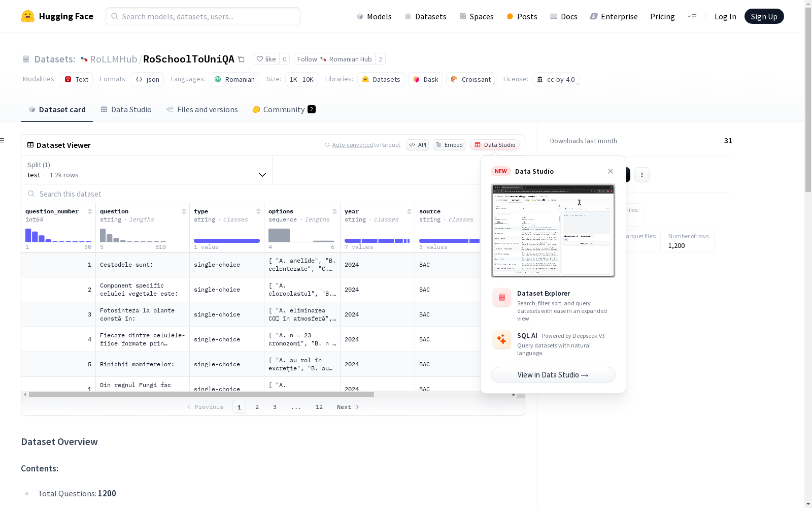The image size is (812, 508).
Task: Go to page 2 of the dataset
Action: coord(257,407)
